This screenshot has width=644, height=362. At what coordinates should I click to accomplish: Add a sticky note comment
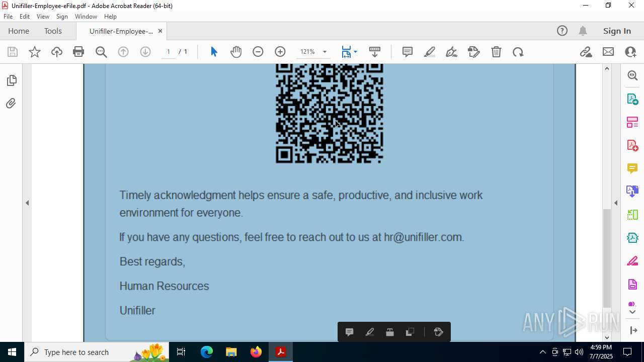coord(408,52)
